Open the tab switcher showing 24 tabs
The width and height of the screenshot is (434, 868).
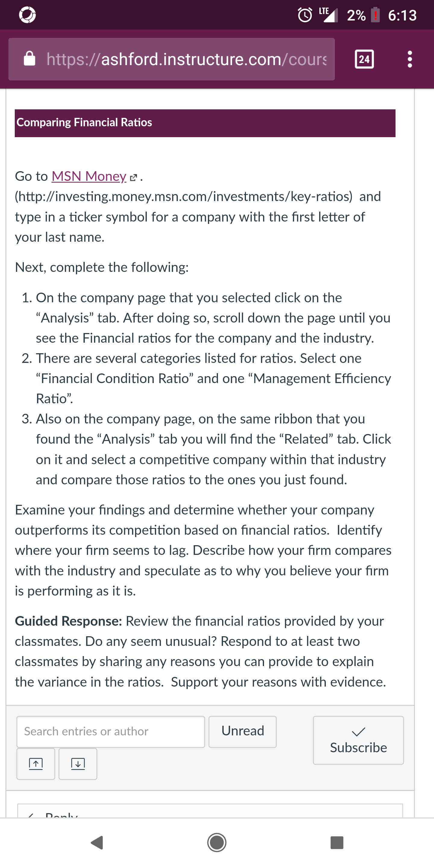tap(364, 59)
